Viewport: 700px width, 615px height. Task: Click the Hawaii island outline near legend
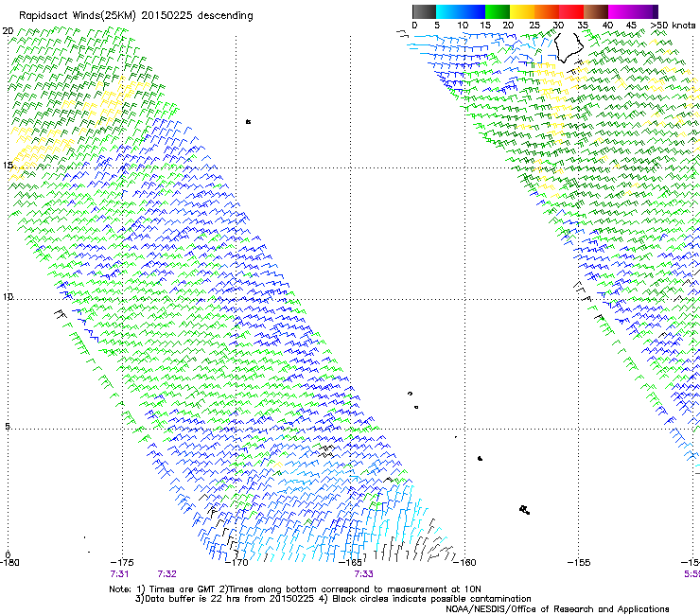pos(569,48)
